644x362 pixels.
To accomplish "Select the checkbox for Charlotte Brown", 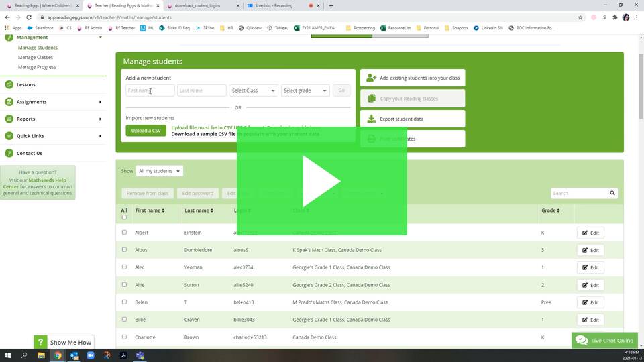I will [124, 337].
